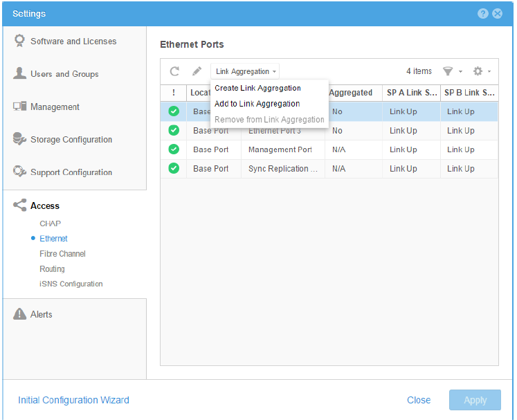Expand the dropdown arrow beside the filter
This screenshot has width=517, height=420.
(461, 72)
